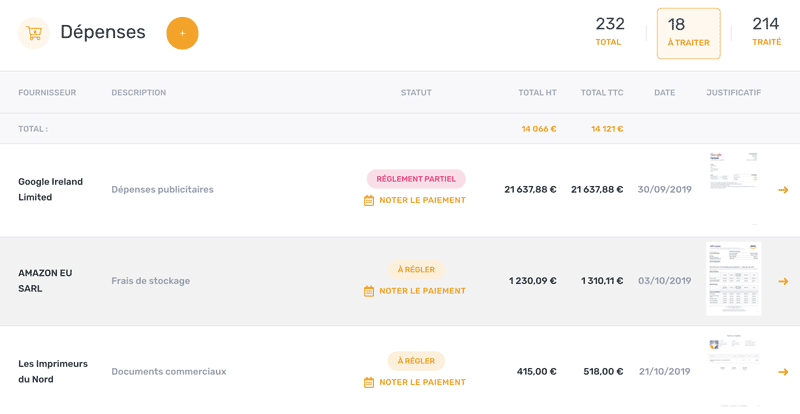The height and width of the screenshot is (414, 800).
Task: Click the Justificatif column header
Action: point(733,92)
